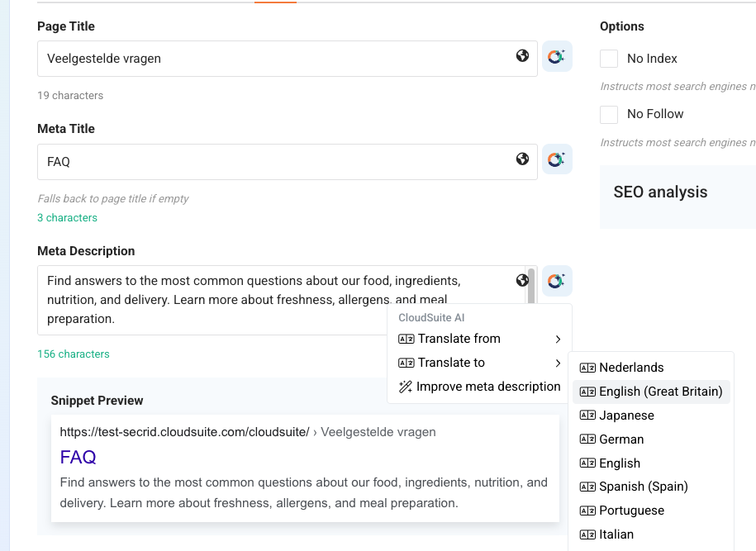Screen dimensions: 756x551
Task: Click the magic wand icon for improving meta description
Action: click(x=406, y=387)
